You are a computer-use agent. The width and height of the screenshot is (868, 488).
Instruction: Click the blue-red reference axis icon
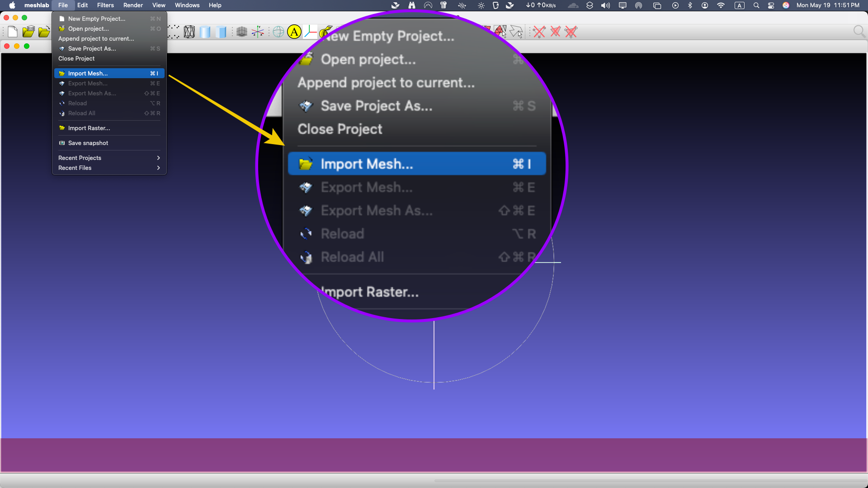click(x=310, y=32)
